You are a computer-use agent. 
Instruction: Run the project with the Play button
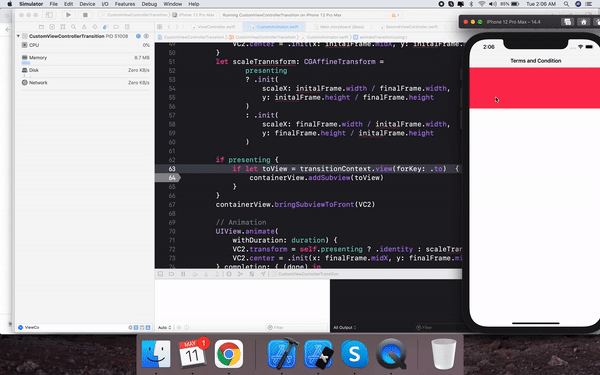pyautogui.click(x=68, y=15)
